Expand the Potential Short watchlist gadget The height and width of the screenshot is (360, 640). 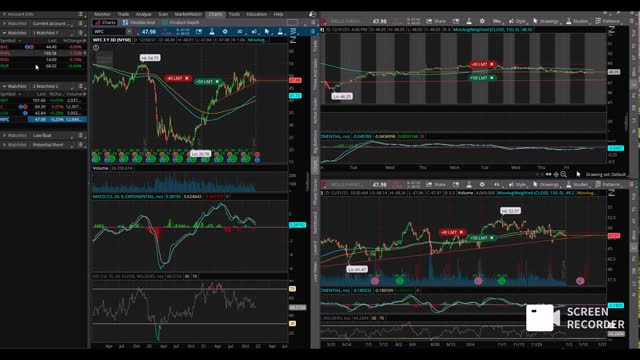coord(4,145)
